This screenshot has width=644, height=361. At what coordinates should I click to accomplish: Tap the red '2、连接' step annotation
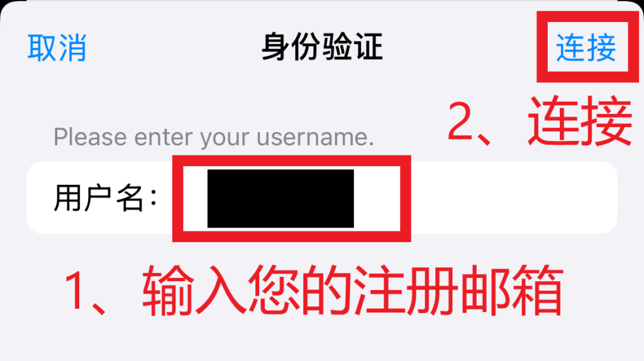[x=540, y=121]
